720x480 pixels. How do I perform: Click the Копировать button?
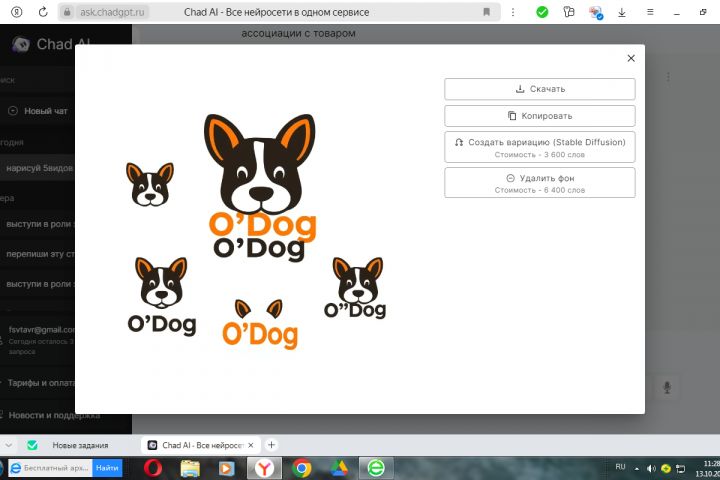click(x=540, y=116)
